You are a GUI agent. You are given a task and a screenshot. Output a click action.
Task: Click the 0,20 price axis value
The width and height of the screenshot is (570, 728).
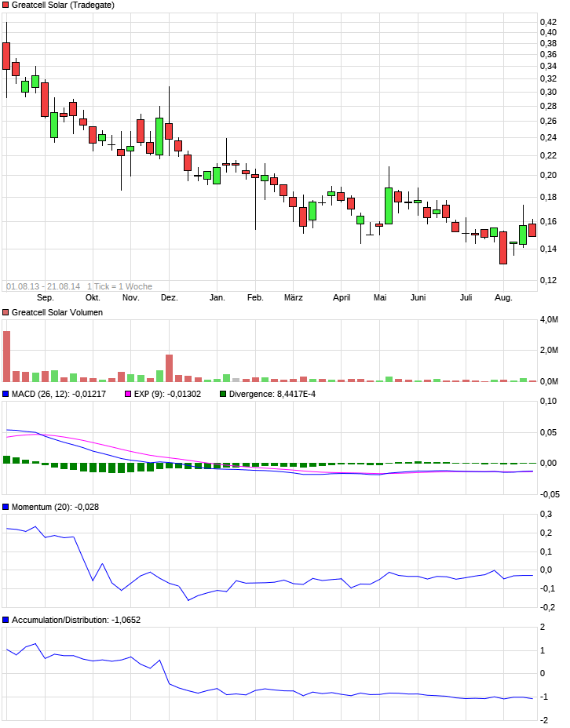point(548,175)
